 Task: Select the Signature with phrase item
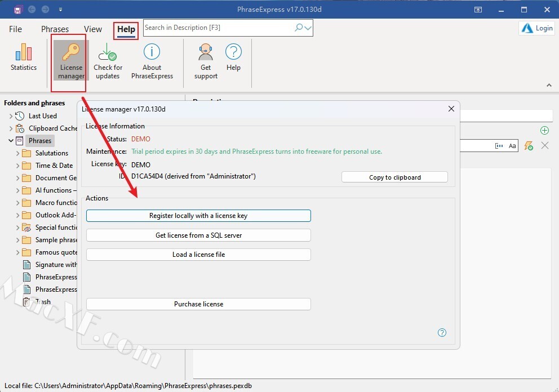(56, 265)
